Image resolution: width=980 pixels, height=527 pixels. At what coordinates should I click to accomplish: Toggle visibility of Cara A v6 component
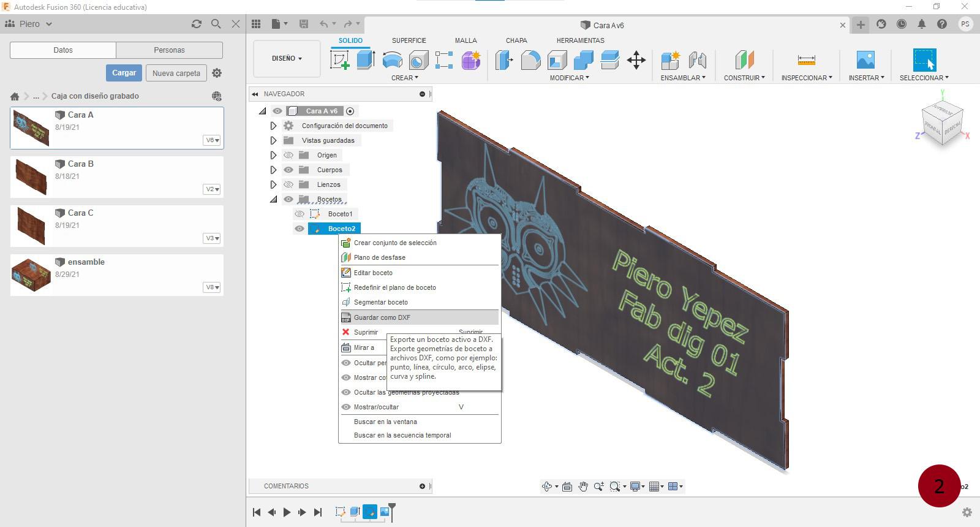click(x=277, y=111)
